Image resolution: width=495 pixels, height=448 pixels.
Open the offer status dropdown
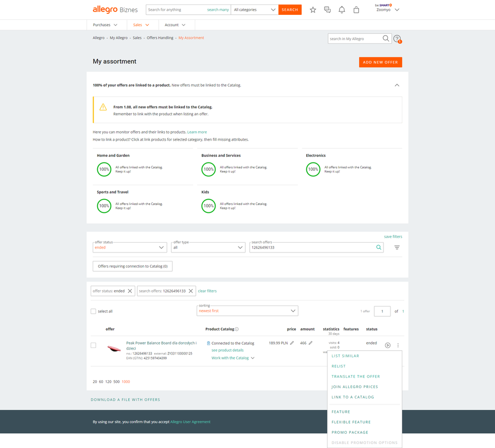point(130,248)
